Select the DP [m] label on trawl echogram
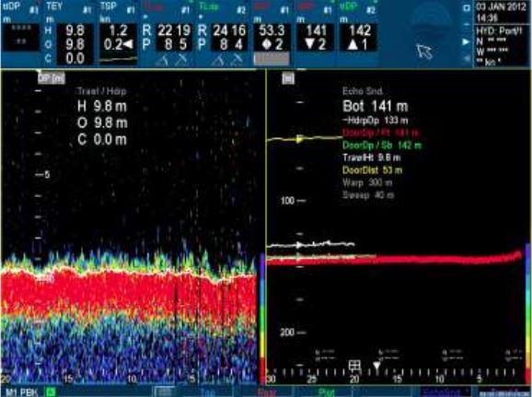This screenshot has height=397, width=532. pos(52,78)
